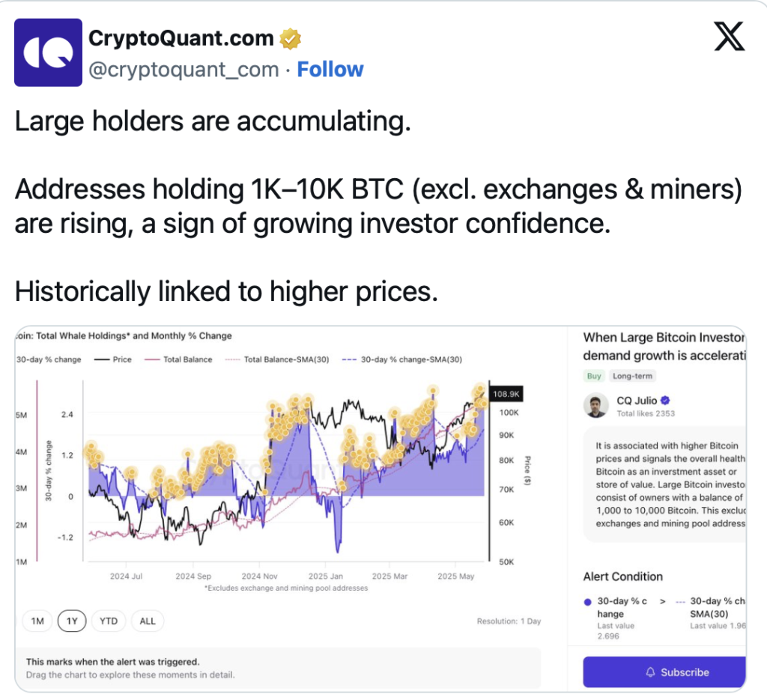The width and height of the screenshot is (767, 700).
Task: Click the bell icon on Subscribe
Action: [x=650, y=672]
